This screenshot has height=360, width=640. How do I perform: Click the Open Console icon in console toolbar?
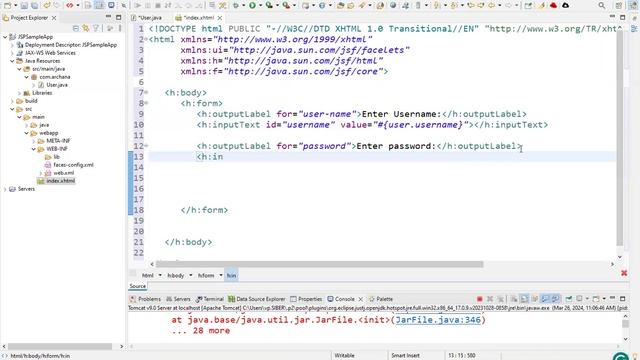pyautogui.click(x=596, y=299)
